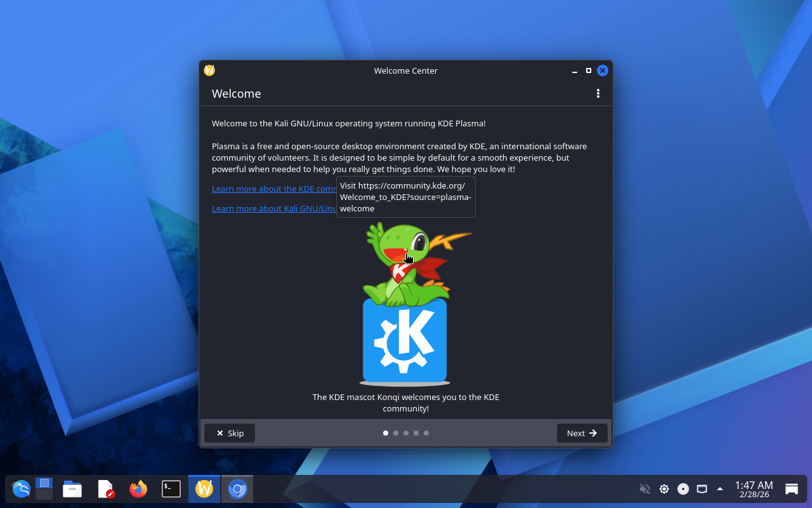The image size is (812, 508).
Task: Open the disks and devices tray icon
Action: (x=683, y=489)
